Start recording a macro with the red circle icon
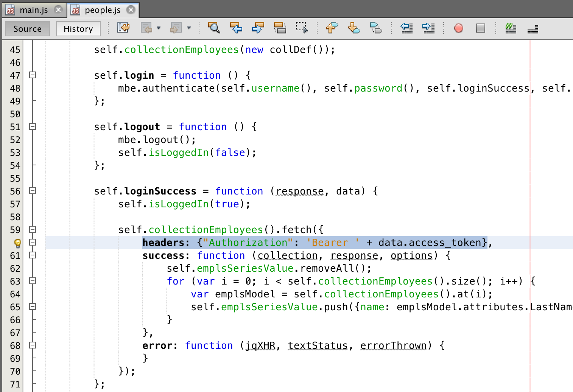The image size is (573, 392). 458,28
